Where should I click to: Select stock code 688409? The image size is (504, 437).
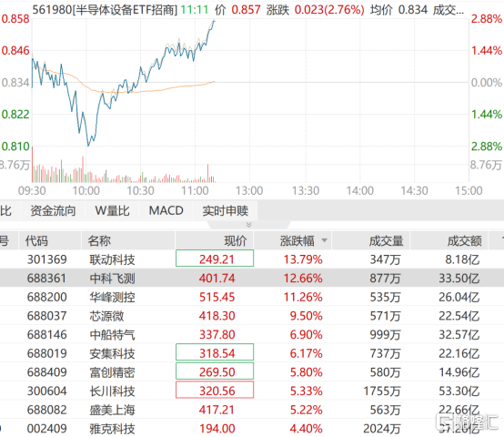pos(47,372)
